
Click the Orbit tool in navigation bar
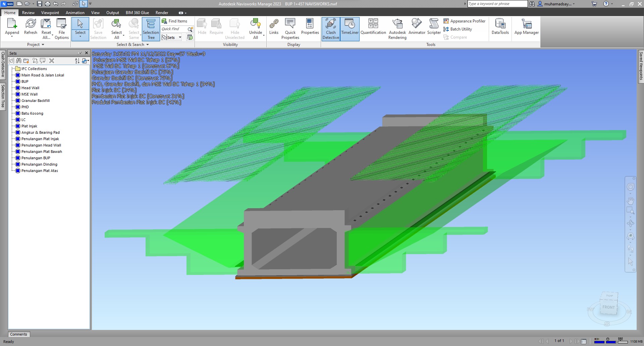631,223
